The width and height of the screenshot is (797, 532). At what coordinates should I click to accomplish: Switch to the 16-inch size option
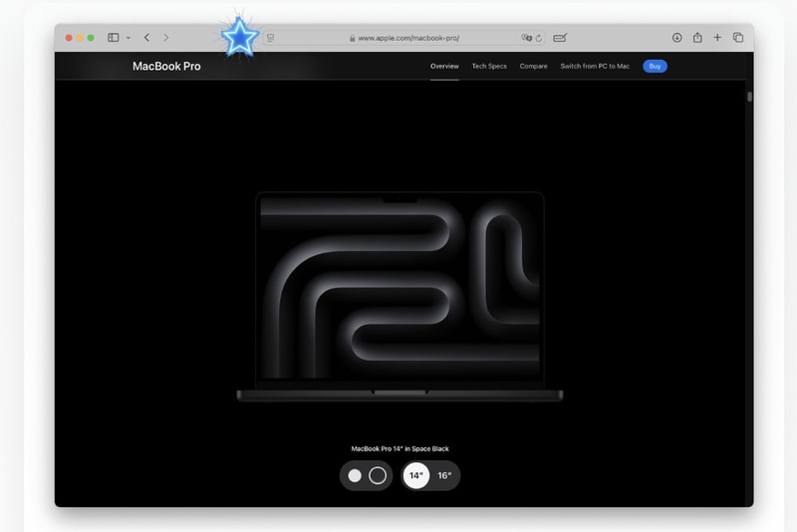444,476
